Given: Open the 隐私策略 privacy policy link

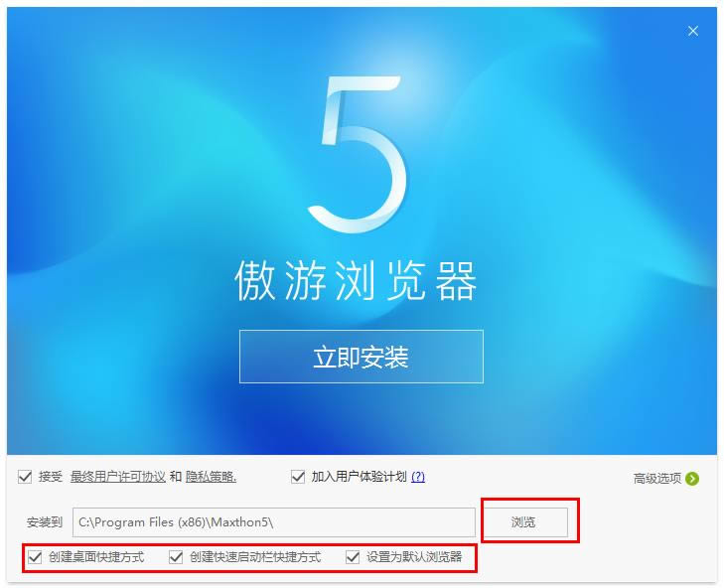Looking at the screenshot, I should point(211,477).
